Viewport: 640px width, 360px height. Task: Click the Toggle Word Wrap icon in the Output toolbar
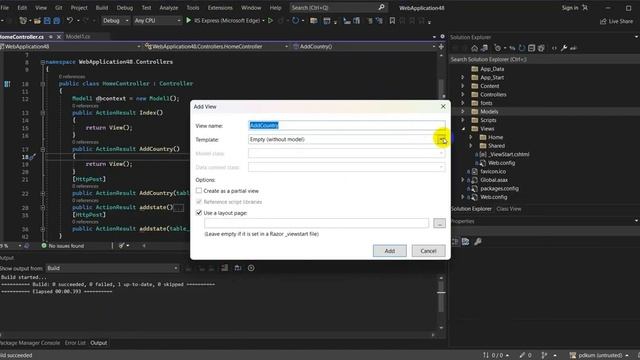point(238,268)
